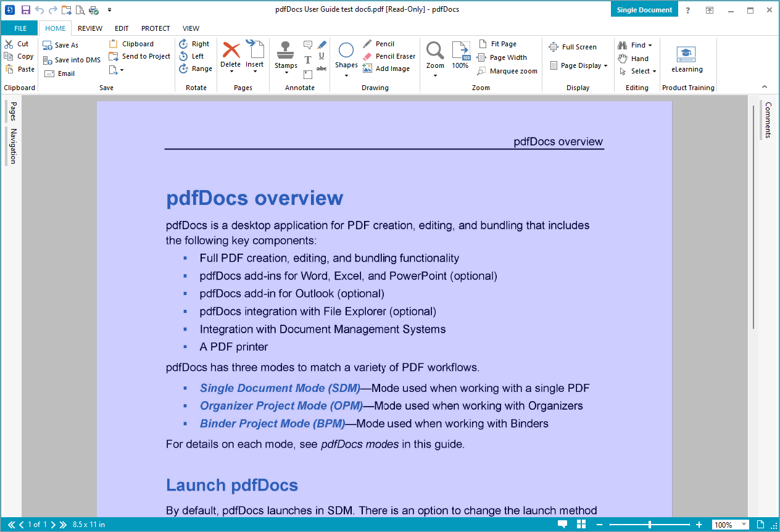
Task: Open the PROTECT ribbon tab
Action: (x=156, y=28)
